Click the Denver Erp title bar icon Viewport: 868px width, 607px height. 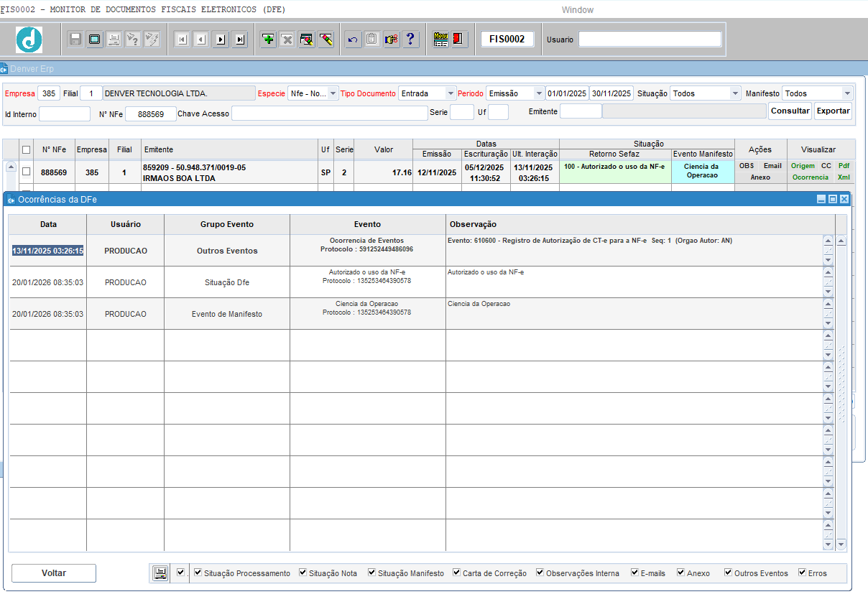click(x=4, y=69)
